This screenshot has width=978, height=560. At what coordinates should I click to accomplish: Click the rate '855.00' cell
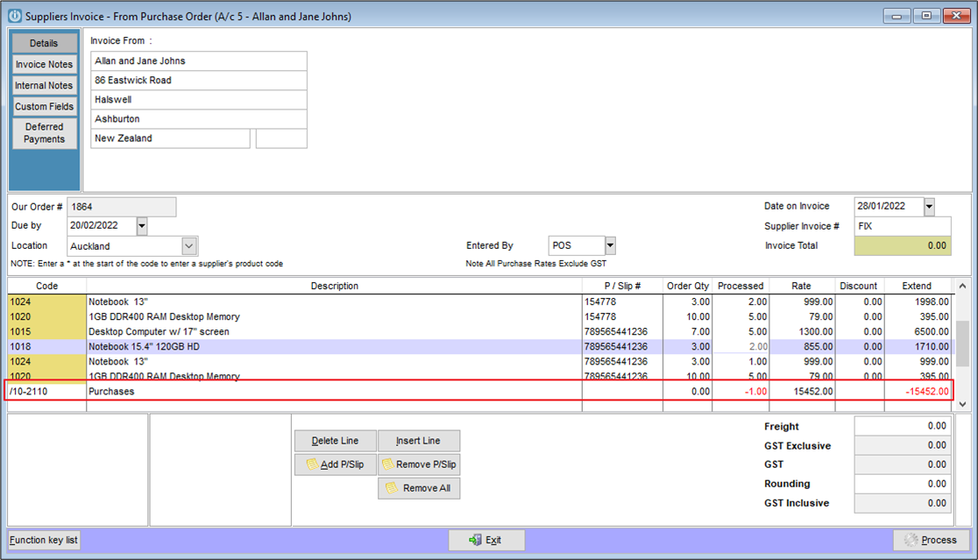point(802,347)
